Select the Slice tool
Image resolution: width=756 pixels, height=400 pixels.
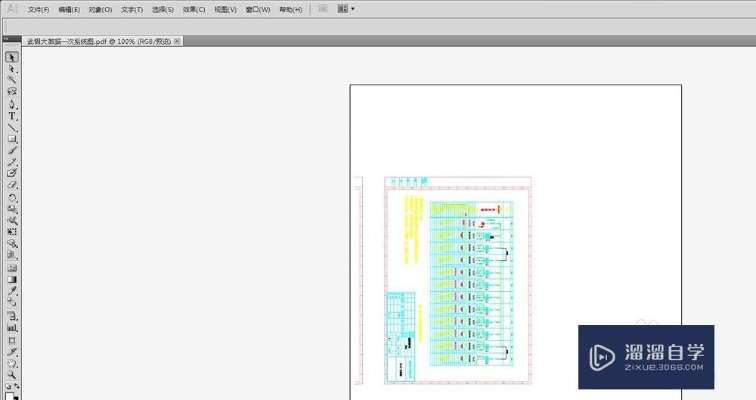(12, 352)
